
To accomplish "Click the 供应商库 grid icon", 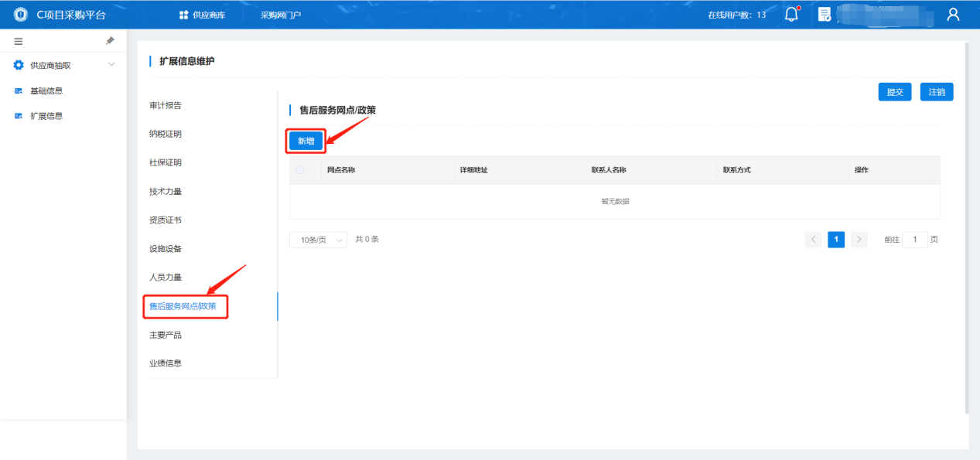I will coord(183,15).
